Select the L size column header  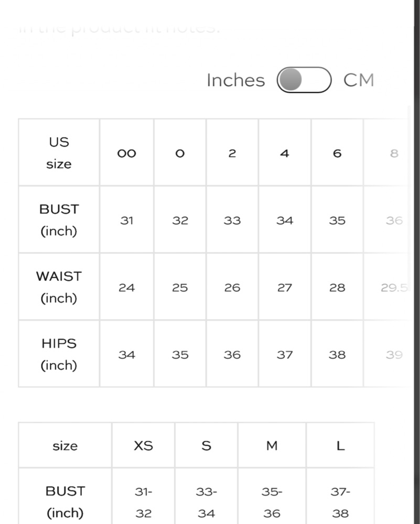click(340, 445)
